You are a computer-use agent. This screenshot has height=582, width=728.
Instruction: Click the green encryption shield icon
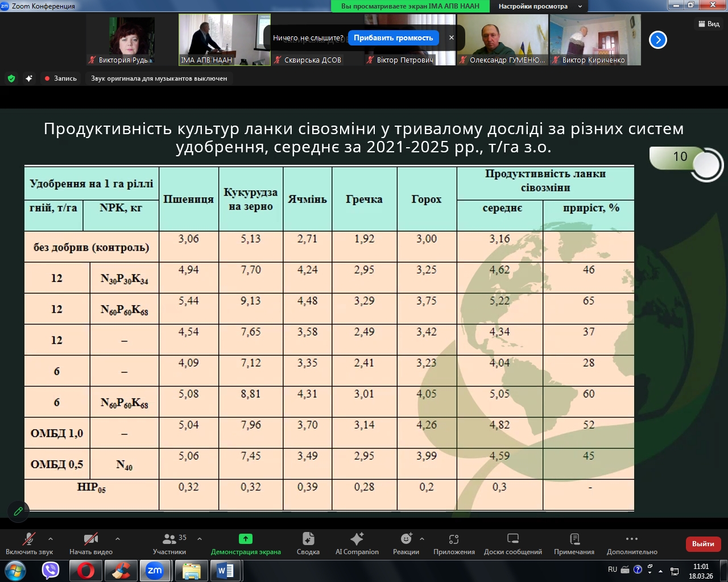11,78
